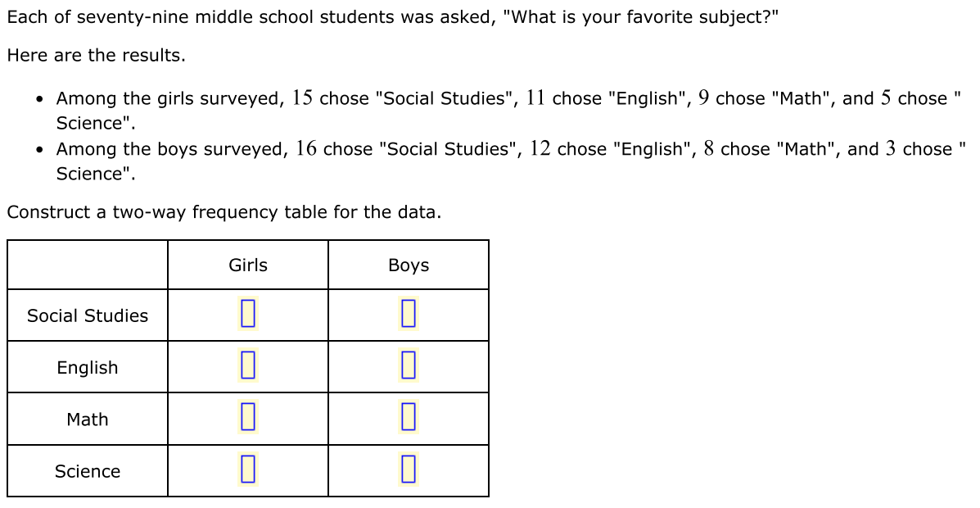
Task: Click the Math row label
Action: (88, 420)
